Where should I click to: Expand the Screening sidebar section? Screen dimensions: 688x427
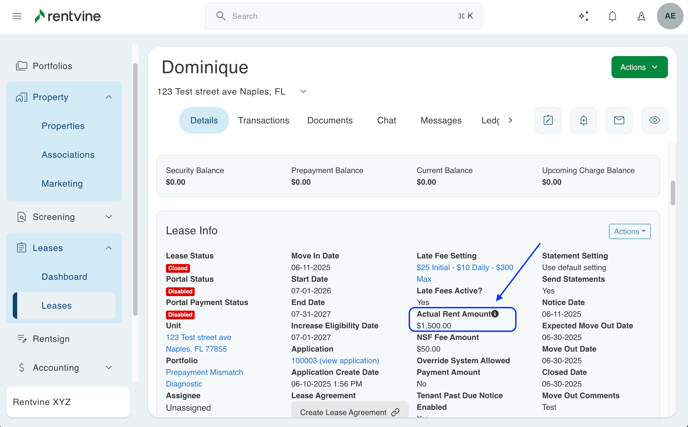(109, 217)
